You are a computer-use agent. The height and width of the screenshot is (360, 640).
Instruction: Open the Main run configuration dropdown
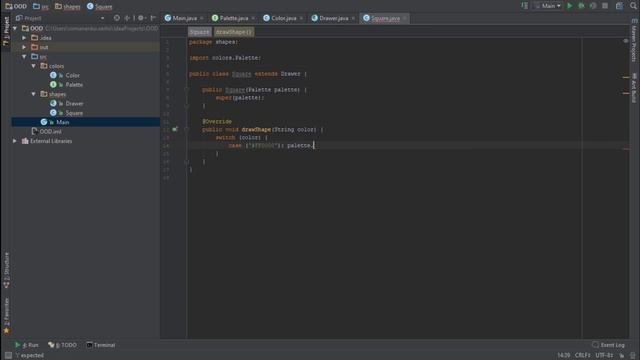click(x=547, y=6)
